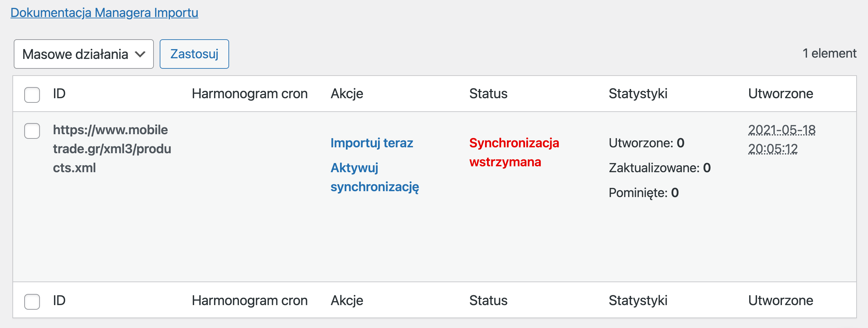Click the top Harmonogram cron column header
Viewport: 868px width, 328px height.
(249, 94)
